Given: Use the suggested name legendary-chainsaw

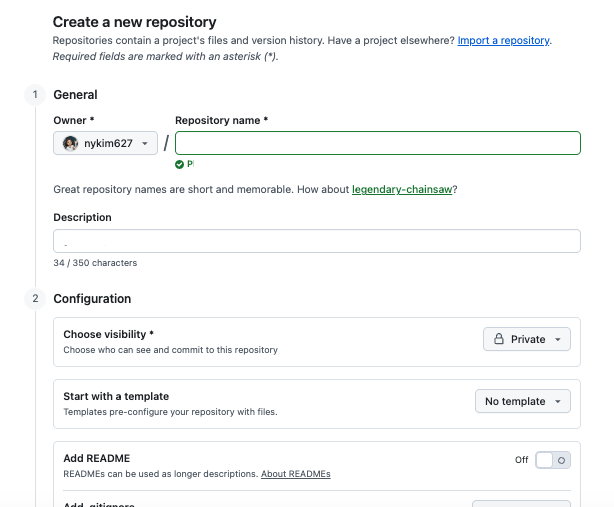Looking at the screenshot, I should [x=402, y=189].
